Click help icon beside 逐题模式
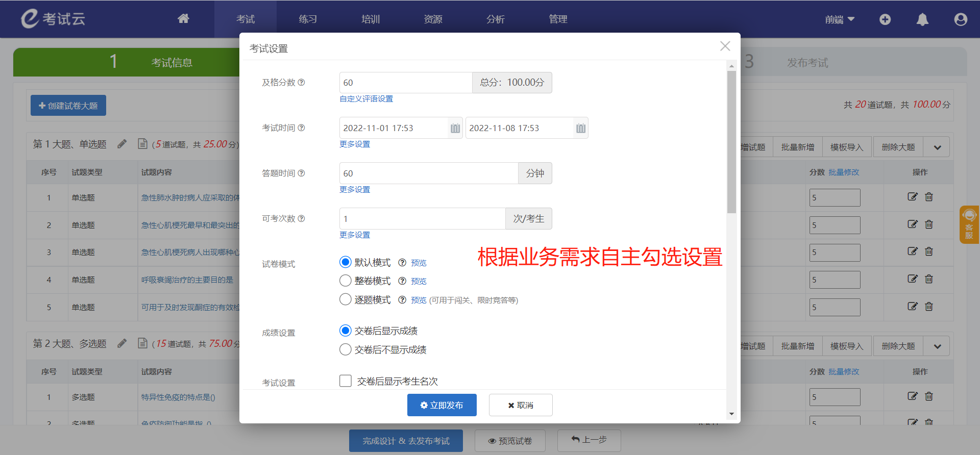 coord(402,300)
